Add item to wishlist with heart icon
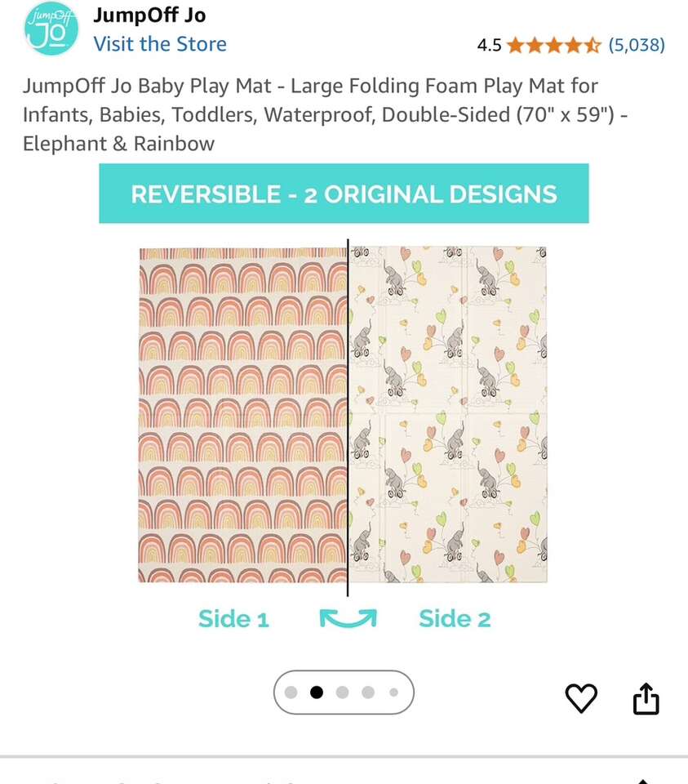 click(581, 698)
